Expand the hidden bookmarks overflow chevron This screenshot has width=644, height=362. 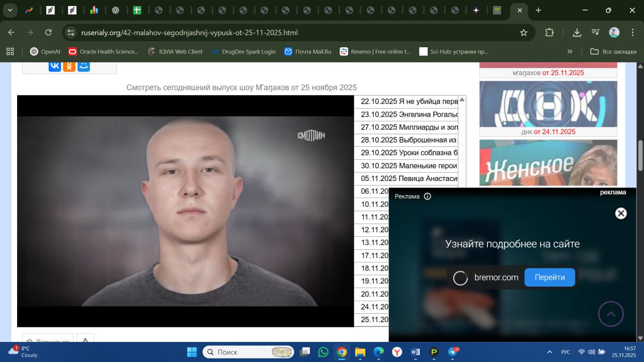pos(570,51)
